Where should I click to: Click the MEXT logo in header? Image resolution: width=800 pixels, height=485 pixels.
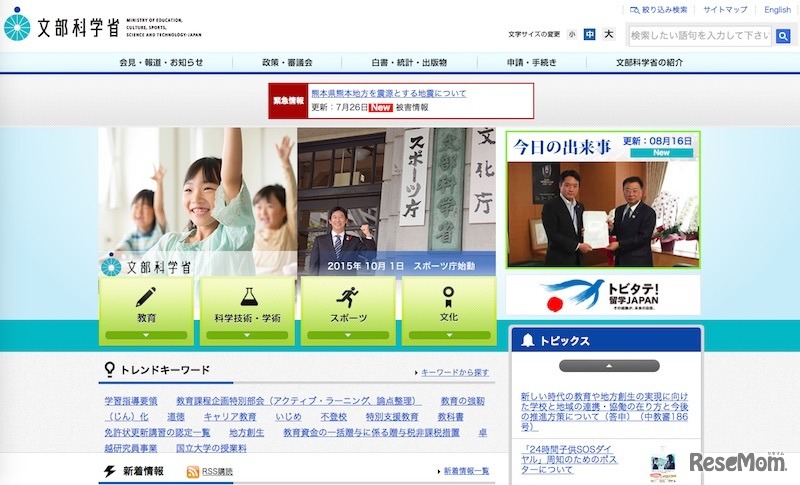coord(103,24)
